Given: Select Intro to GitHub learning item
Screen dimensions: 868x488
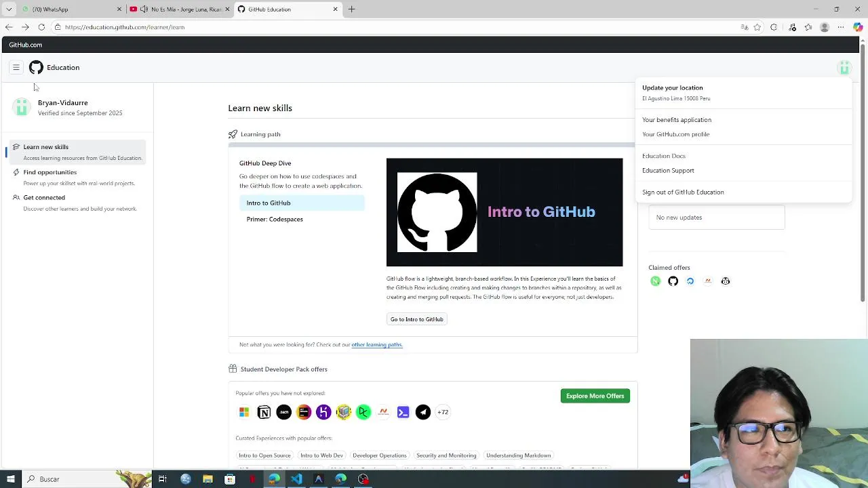Looking at the screenshot, I should (302, 203).
